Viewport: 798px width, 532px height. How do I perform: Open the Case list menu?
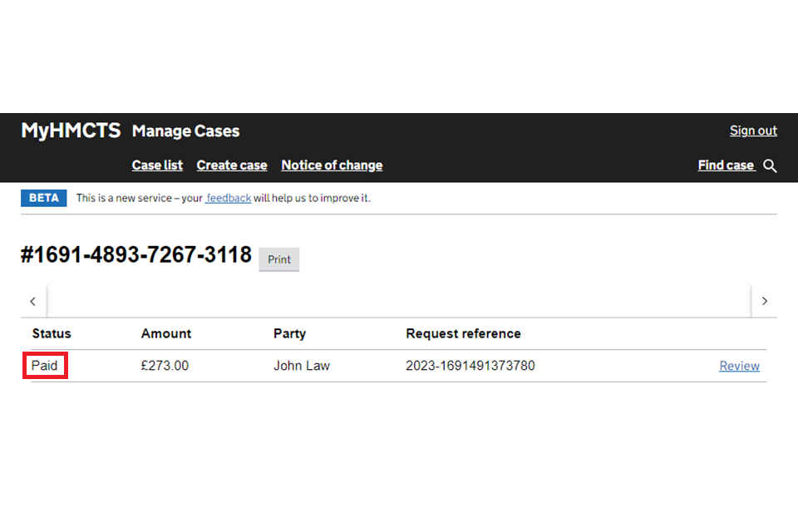(157, 165)
